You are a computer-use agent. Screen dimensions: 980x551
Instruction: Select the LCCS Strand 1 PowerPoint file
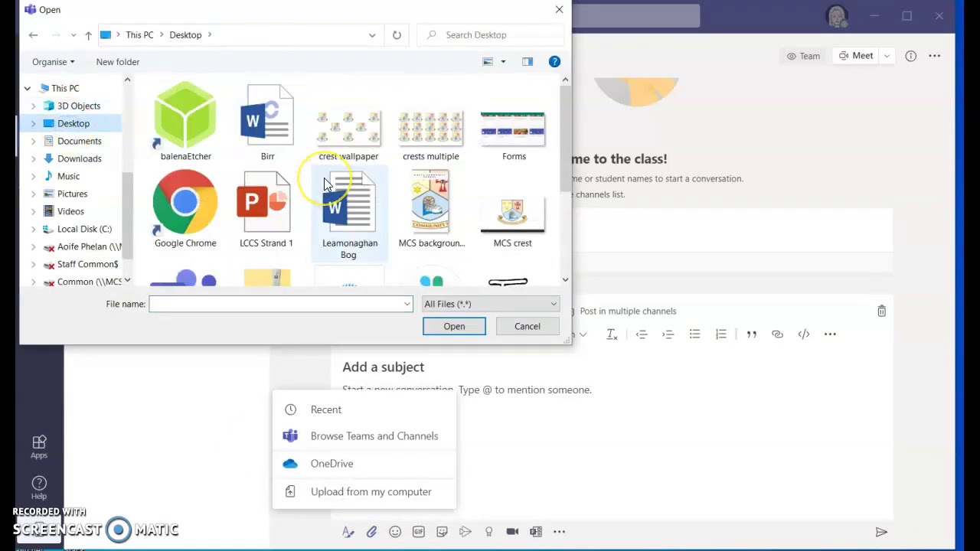266,210
